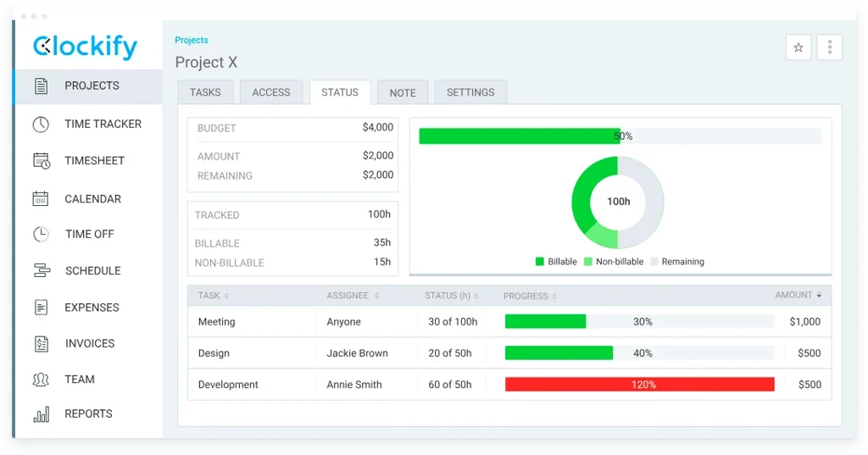Click the Schedule bars icon
This screenshot has width=868, height=455.
tap(42, 270)
